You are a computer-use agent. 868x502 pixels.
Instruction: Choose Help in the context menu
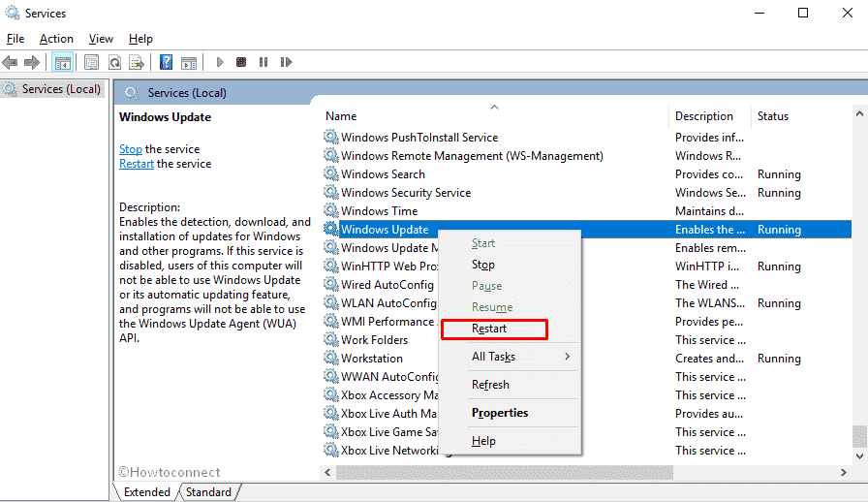tap(483, 441)
